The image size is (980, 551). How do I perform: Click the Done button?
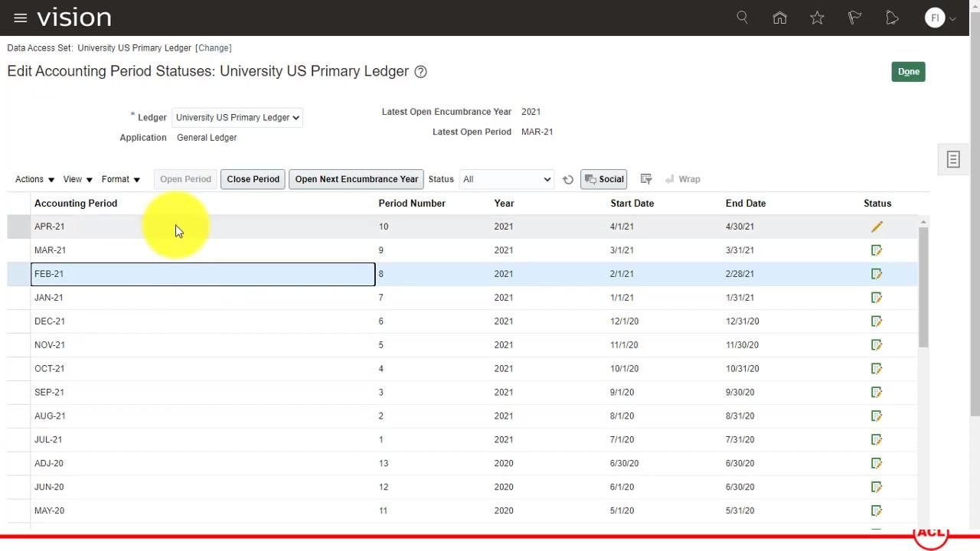[x=909, y=72]
